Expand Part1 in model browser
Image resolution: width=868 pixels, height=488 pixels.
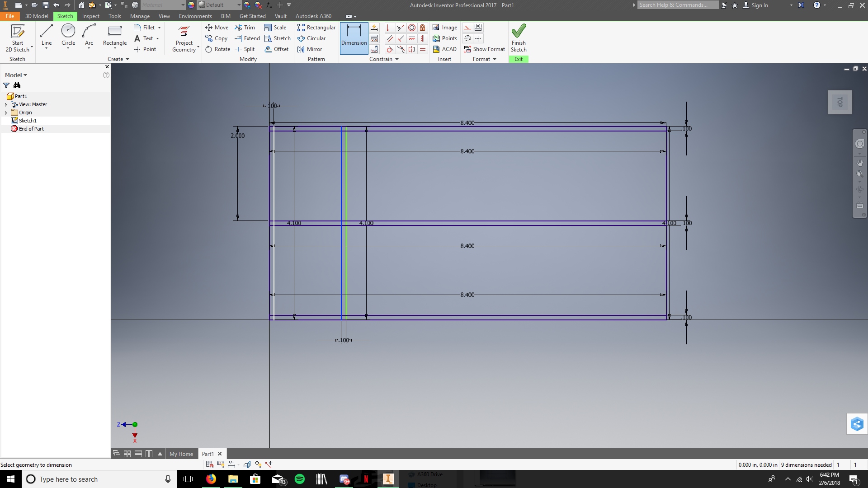point(6,96)
